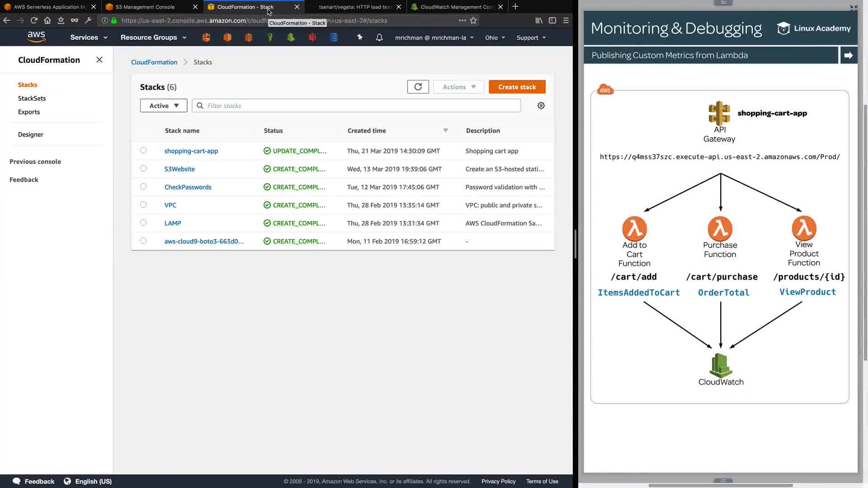This screenshot has height=488, width=868.
Task: Click the pin shortcuts icon in navbar
Action: tap(360, 37)
